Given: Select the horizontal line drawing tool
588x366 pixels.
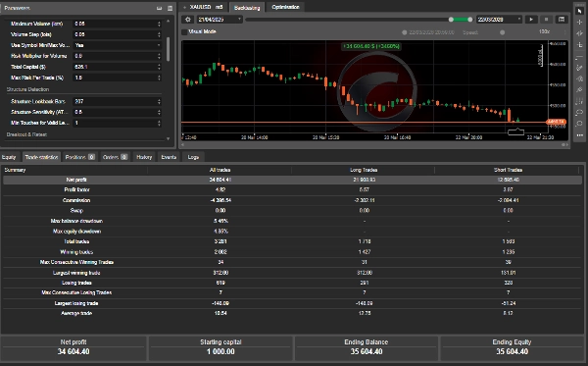Looking at the screenshot, I should click(x=580, y=57).
